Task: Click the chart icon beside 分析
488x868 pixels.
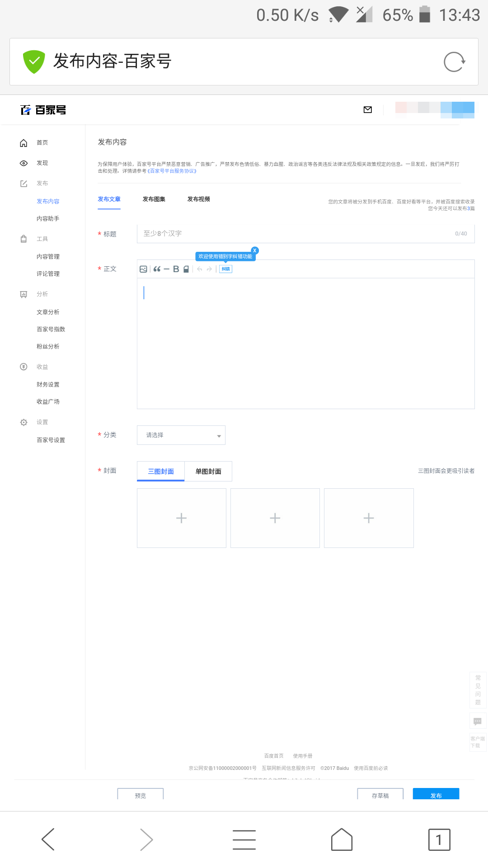Action: (x=23, y=294)
